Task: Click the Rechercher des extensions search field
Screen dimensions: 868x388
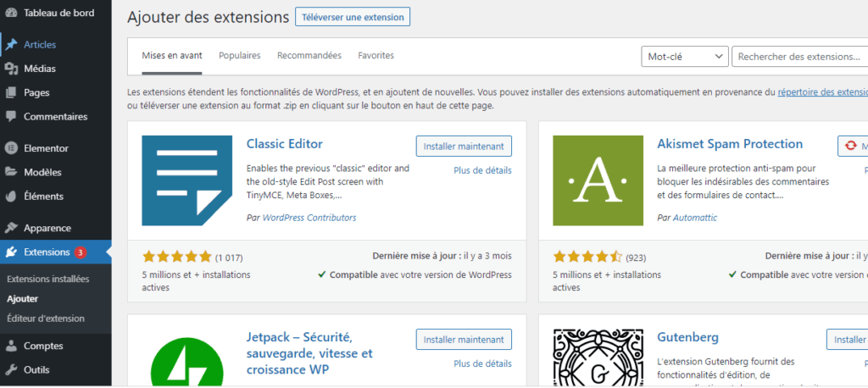Action: coord(799,57)
